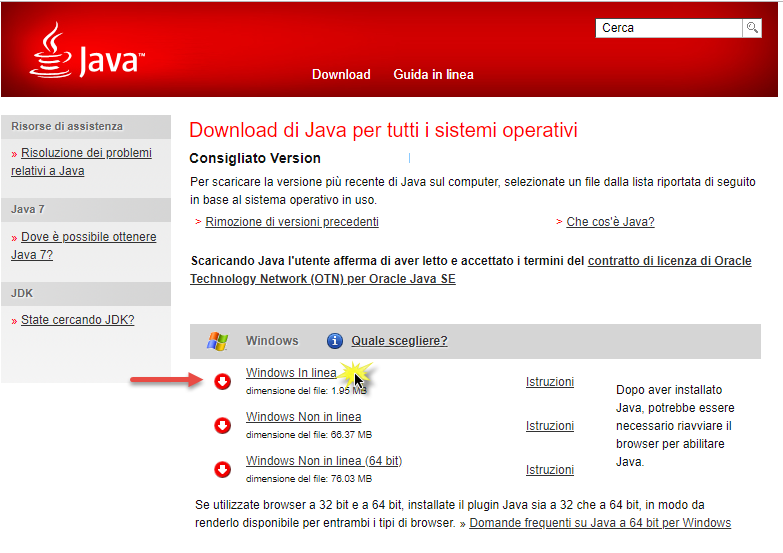Image resolution: width=783 pixels, height=553 pixels.
Task: Open the Guida in linea menu item
Action: click(433, 74)
